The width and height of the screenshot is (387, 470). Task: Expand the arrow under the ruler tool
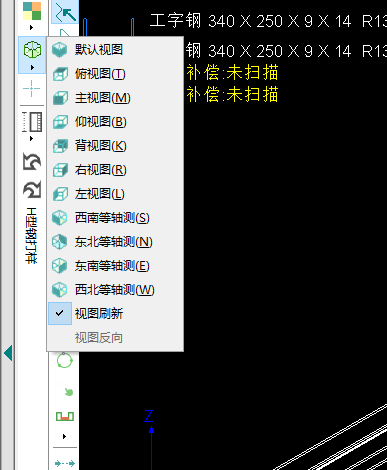pyautogui.click(x=32, y=138)
